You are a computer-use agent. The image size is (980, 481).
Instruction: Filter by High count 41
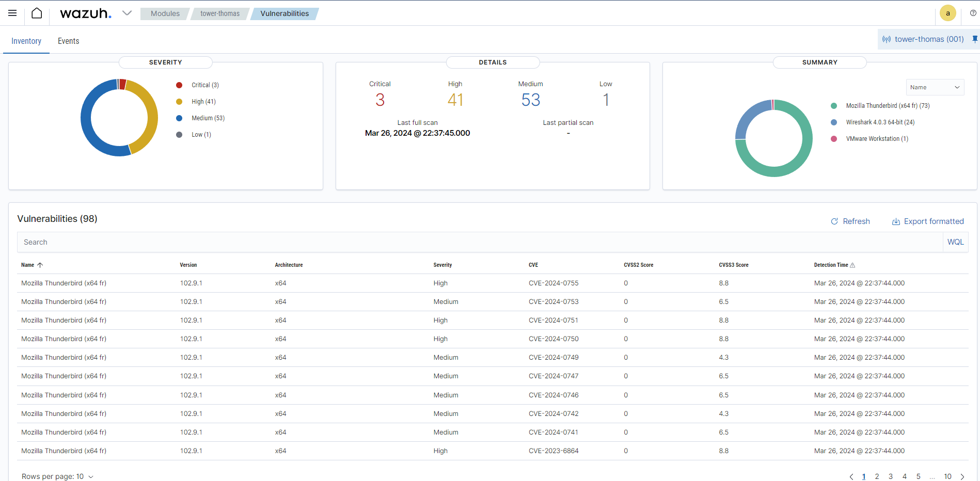tap(455, 100)
